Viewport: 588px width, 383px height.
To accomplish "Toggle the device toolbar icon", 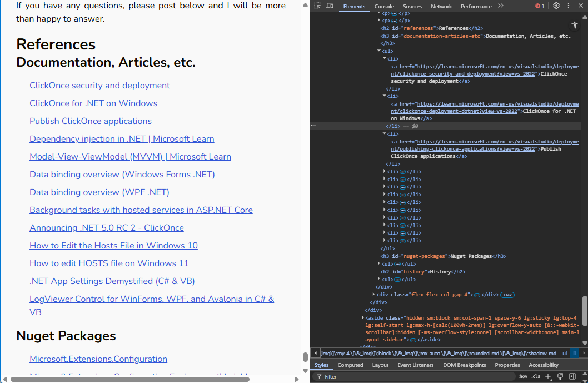I will point(330,6).
